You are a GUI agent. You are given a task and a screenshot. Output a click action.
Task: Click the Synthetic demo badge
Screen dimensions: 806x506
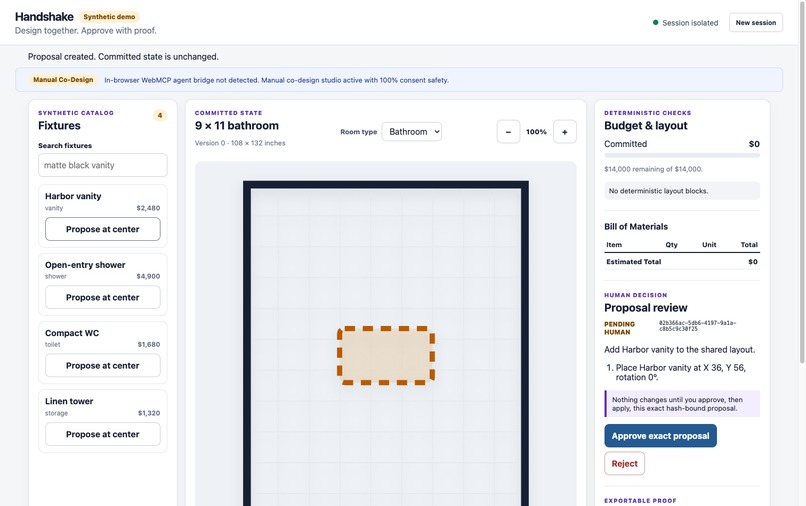point(109,17)
